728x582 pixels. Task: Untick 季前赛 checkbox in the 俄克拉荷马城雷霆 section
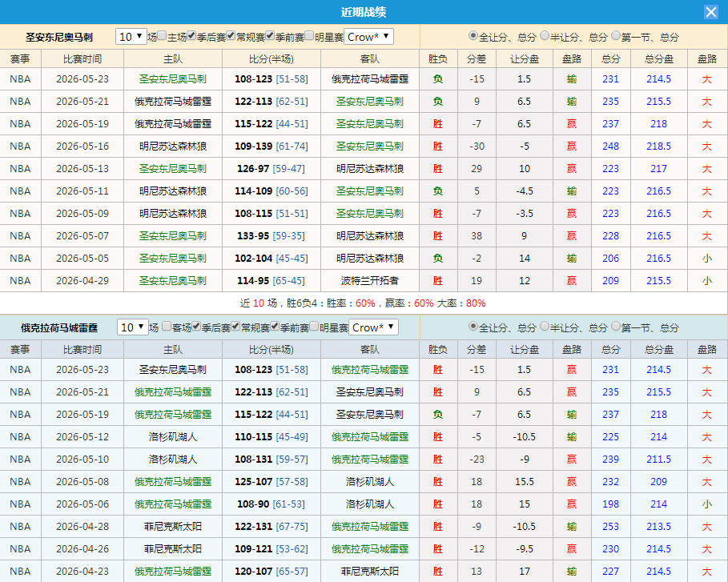click(x=275, y=327)
